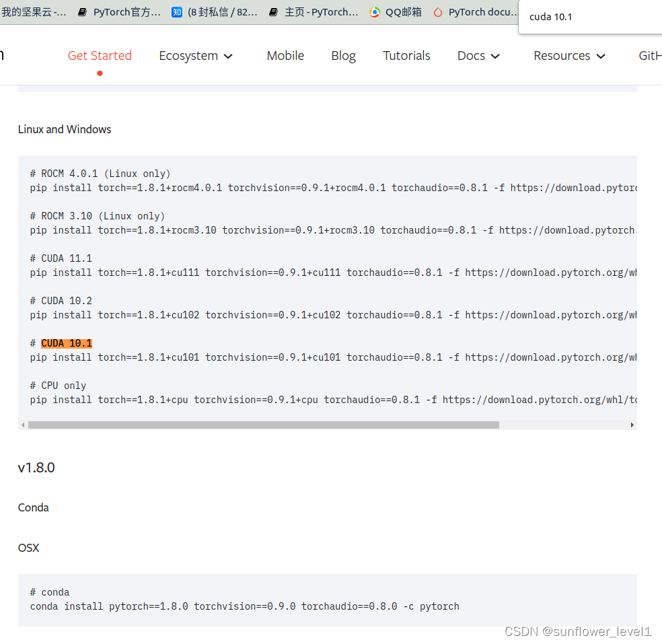
Task: Click the '# ROCM 4.0.1 (Linux only)' comment
Action: point(100,174)
